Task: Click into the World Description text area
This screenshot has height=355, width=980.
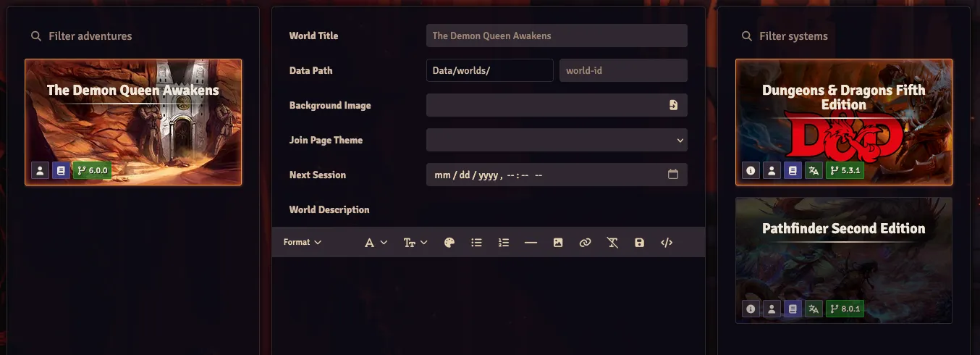Action: (x=489, y=306)
